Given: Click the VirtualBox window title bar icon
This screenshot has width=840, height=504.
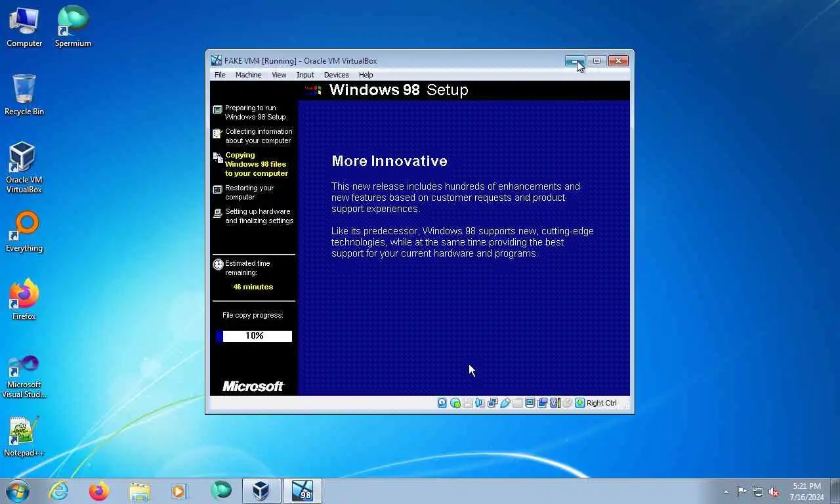Looking at the screenshot, I should pos(217,60).
